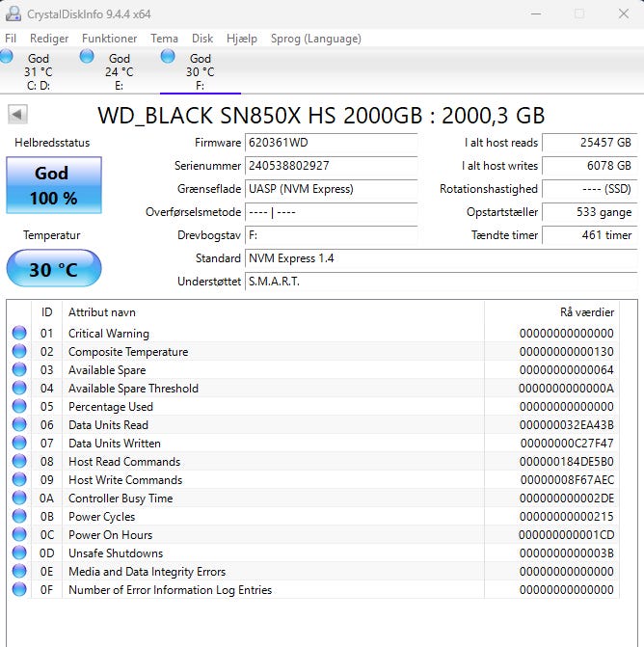Click the status orb for Percentage Used
The height and width of the screenshot is (647, 644).
click(19, 406)
